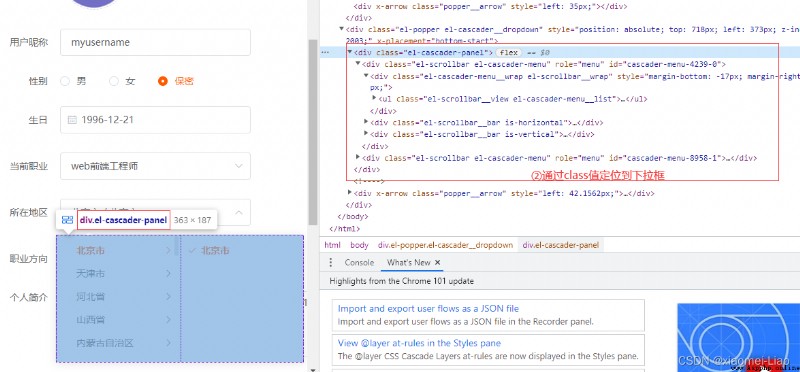Select the 女 radio button
800x372 pixels.
(x=114, y=81)
